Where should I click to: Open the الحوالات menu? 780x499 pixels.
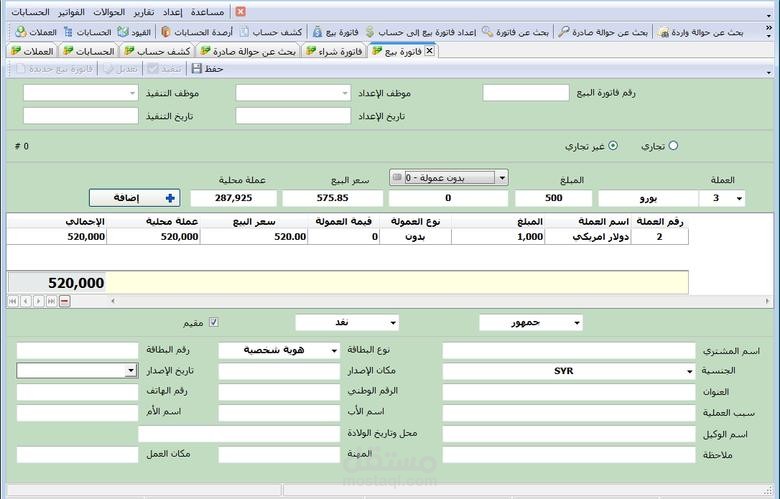[109, 12]
